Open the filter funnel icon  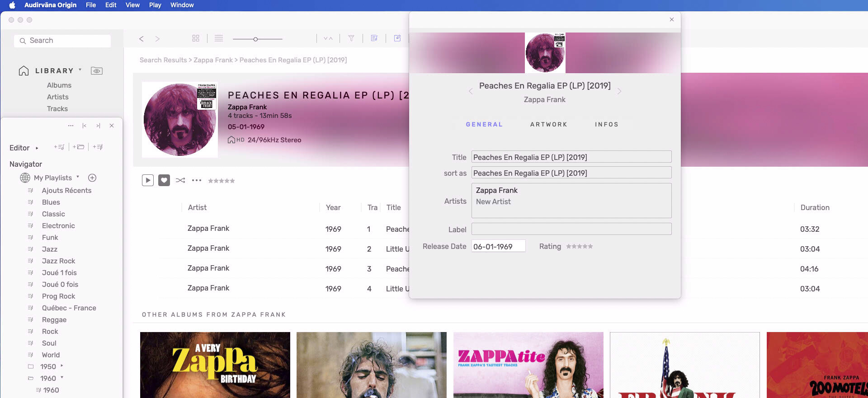351,38
